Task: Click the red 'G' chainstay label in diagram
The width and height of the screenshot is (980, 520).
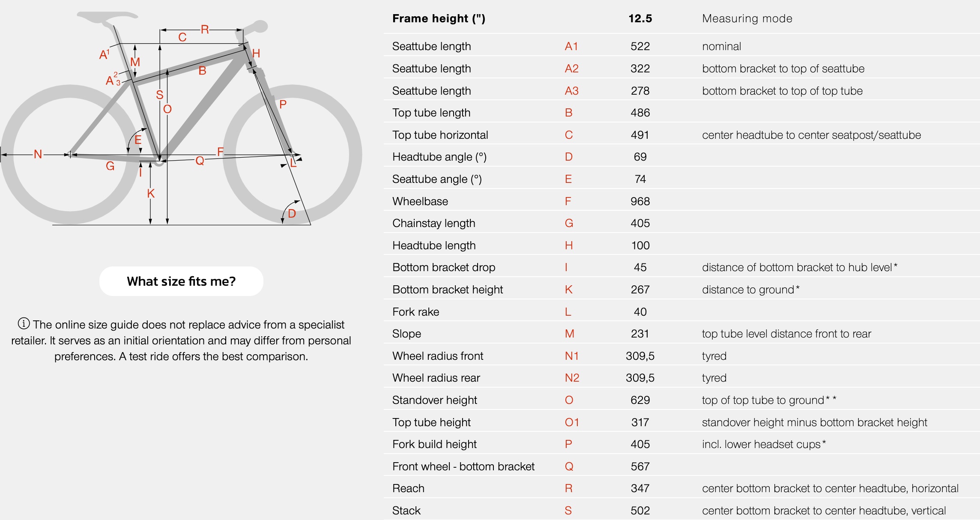Action: 110,166
